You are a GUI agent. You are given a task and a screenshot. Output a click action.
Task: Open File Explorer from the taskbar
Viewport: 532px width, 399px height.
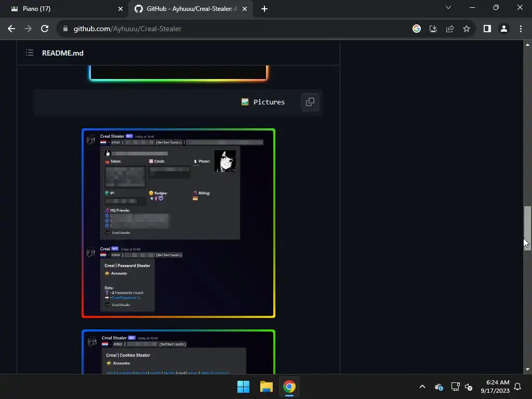[267, 387]
